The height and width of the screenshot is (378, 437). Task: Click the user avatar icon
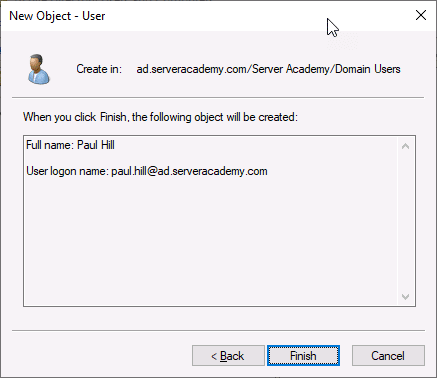point(39,69)
